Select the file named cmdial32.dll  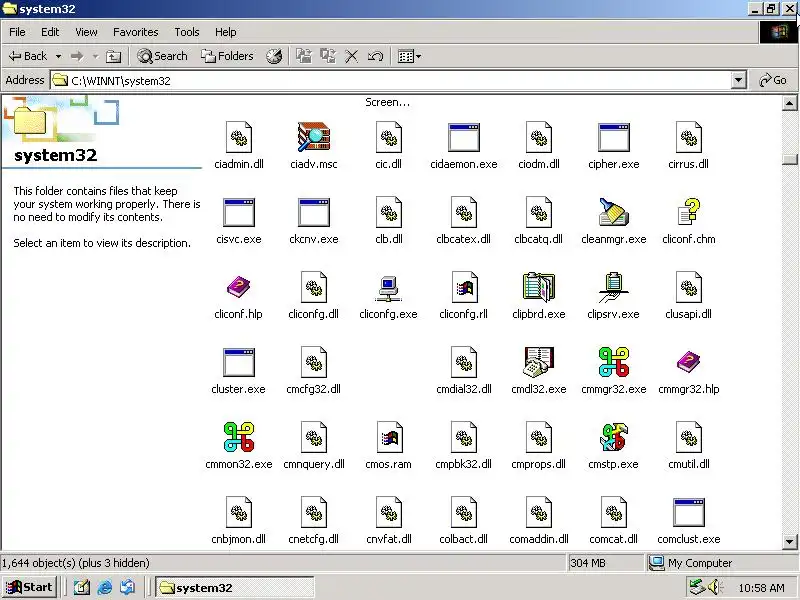[x=463, y=370]
